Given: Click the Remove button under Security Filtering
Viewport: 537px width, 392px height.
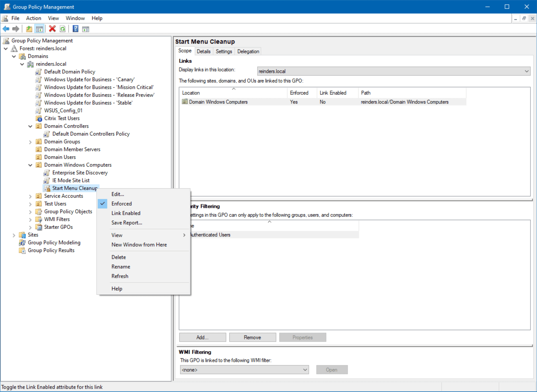Looking at the screenshot, I should pos(252,337).
